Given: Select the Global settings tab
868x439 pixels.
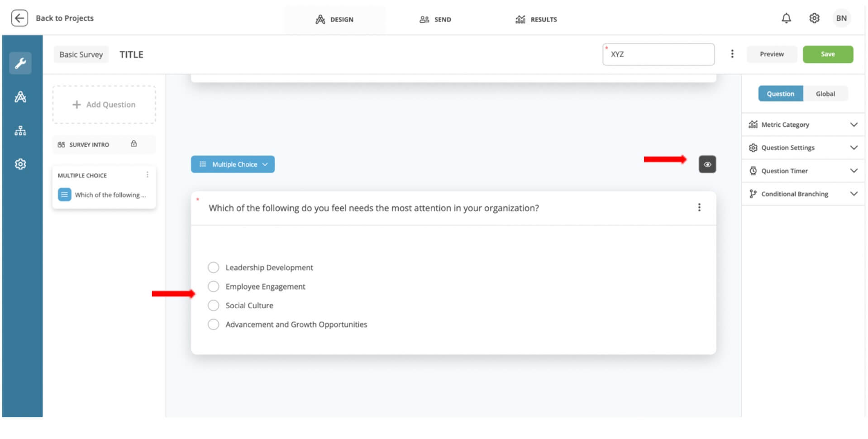Looking at the screenshot, I should coord(825,94).
